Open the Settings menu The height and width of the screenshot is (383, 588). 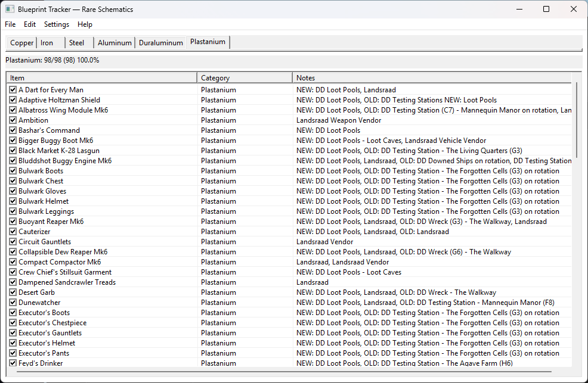(57, 24)
